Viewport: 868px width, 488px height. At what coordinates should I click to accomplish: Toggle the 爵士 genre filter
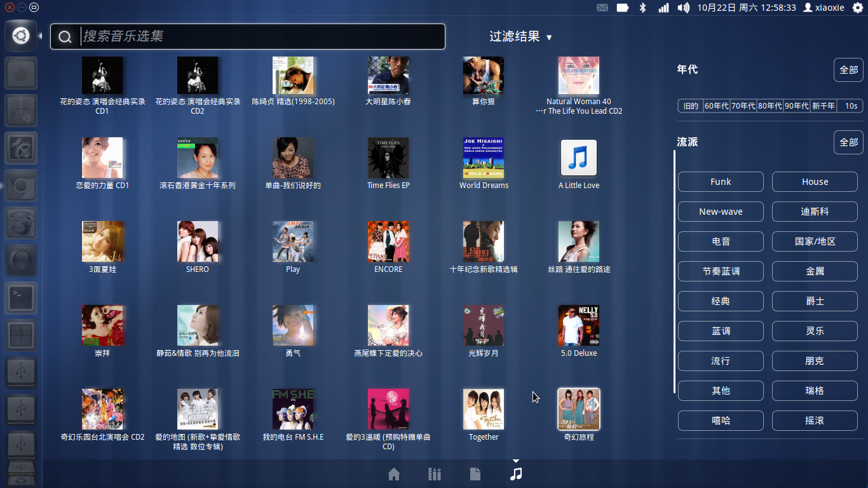(x=815, y=301)
